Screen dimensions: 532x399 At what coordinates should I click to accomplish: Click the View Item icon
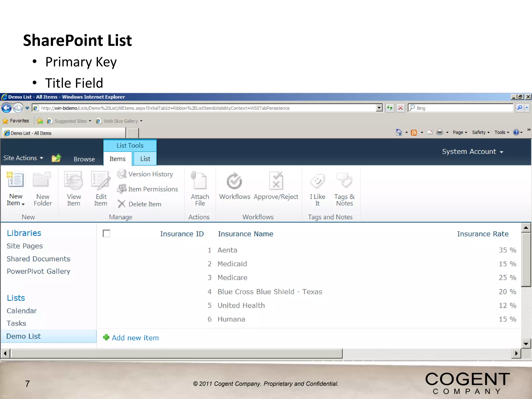click(74, 180)
